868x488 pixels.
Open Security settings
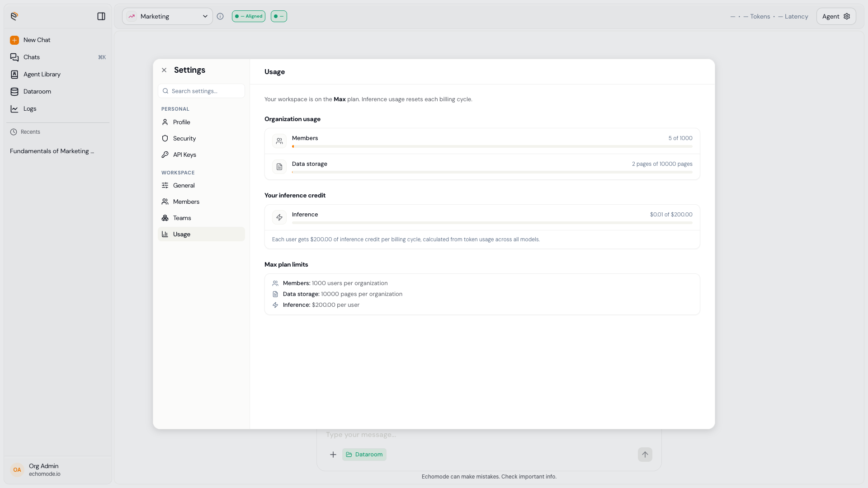point(201,139)
